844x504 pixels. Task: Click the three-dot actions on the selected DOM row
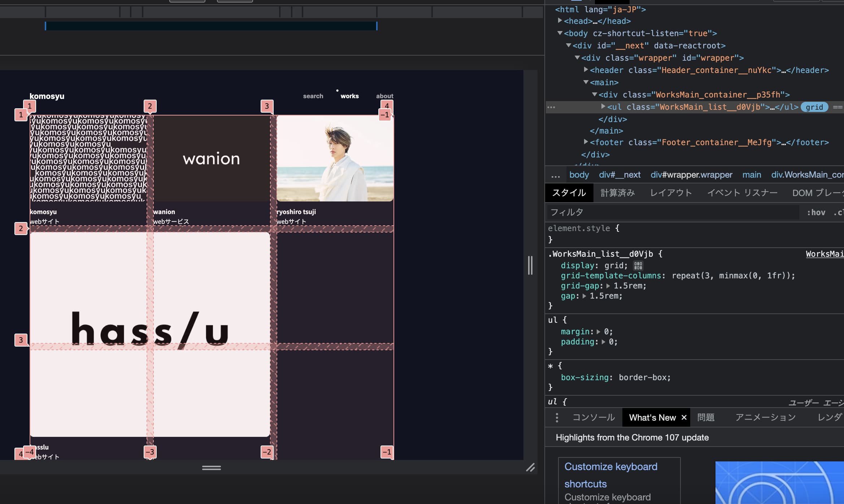(551, 107)
